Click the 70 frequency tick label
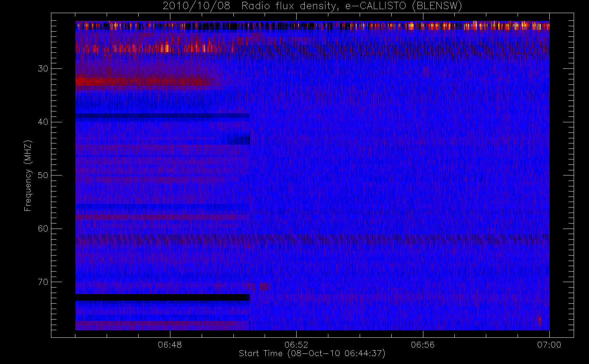 pos(43,282)
